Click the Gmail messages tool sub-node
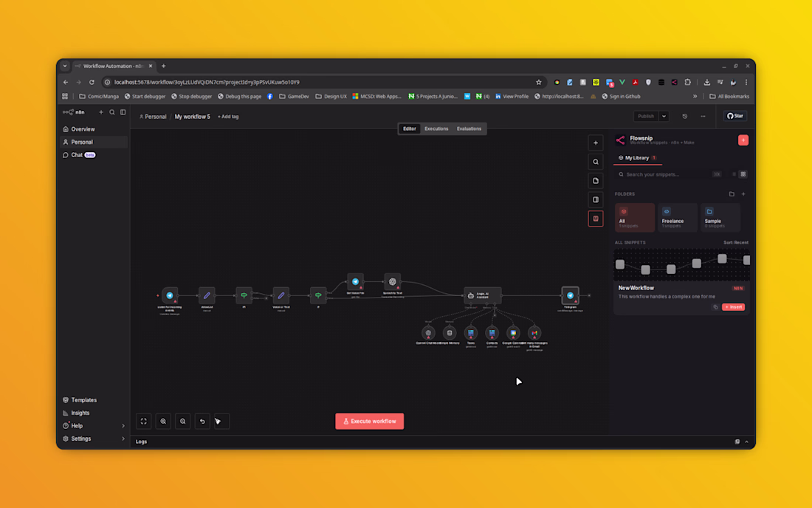The height and width of the screenshot is (508, 812). pyautogui.click(x=534, y=333)
